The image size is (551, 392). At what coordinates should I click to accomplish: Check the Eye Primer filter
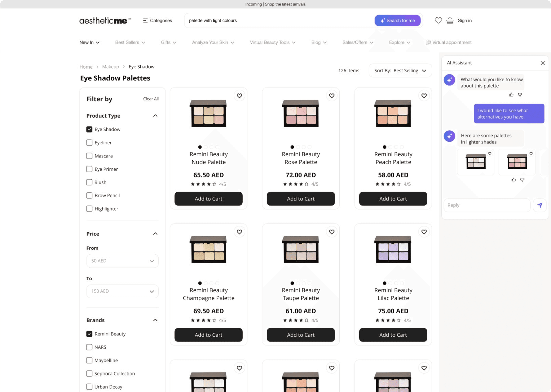click(89, 169)
